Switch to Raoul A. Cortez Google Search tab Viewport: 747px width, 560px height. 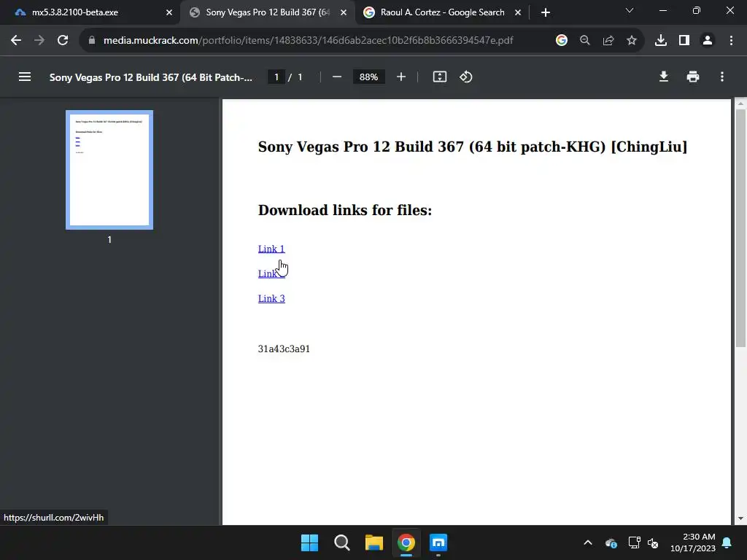pyautogui.click(x=442, y=12)
